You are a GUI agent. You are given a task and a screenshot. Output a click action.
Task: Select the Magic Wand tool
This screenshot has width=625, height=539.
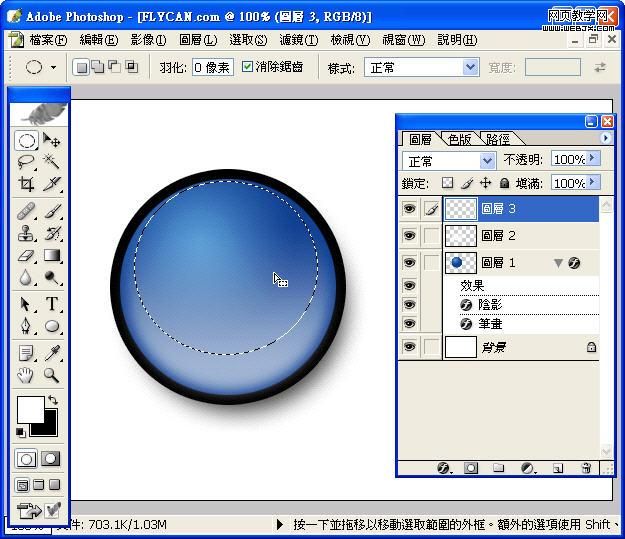(52, 162)
